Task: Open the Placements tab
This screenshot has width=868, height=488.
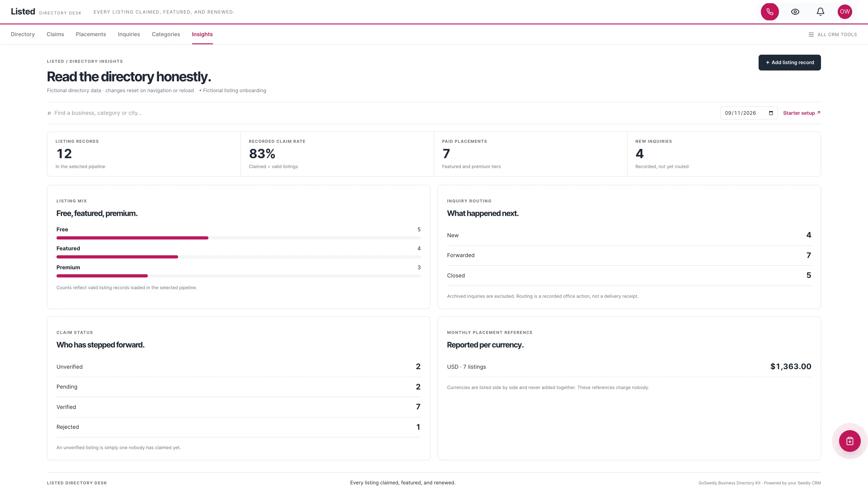Action: point(91,34)
